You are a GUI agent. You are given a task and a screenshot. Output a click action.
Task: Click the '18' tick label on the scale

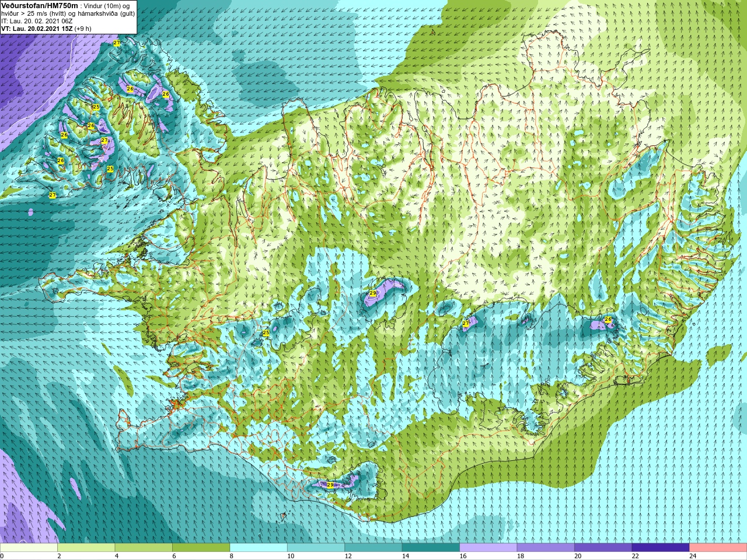tap(520, 556)
